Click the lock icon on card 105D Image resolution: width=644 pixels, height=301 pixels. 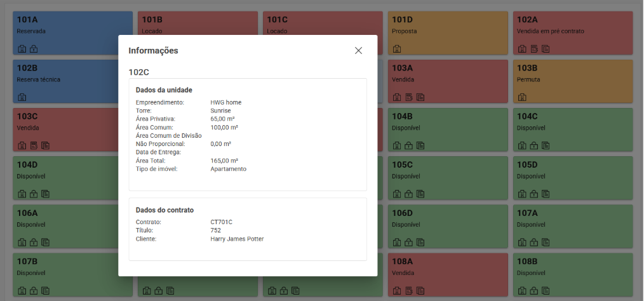coord(534,194)
